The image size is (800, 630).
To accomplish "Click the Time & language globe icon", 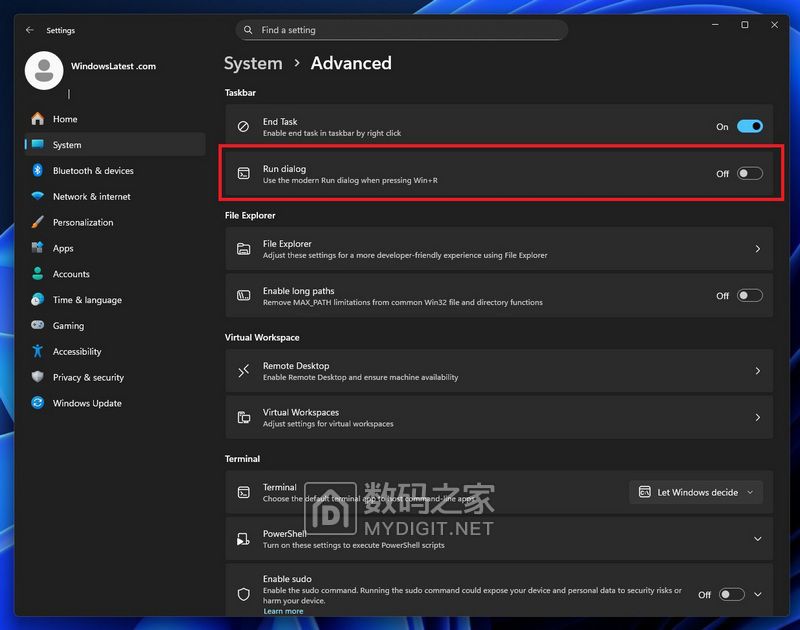I will pyautogui.click(x=38, y=299).
